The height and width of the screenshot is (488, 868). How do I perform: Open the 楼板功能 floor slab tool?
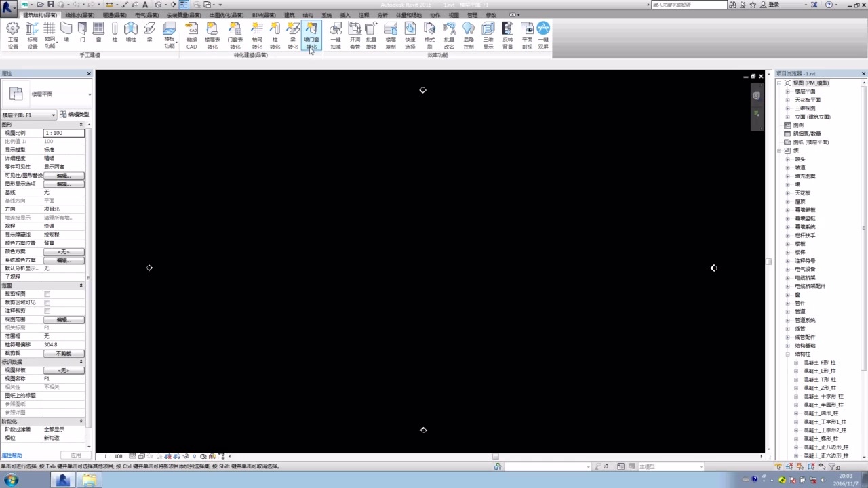(170, 35)
